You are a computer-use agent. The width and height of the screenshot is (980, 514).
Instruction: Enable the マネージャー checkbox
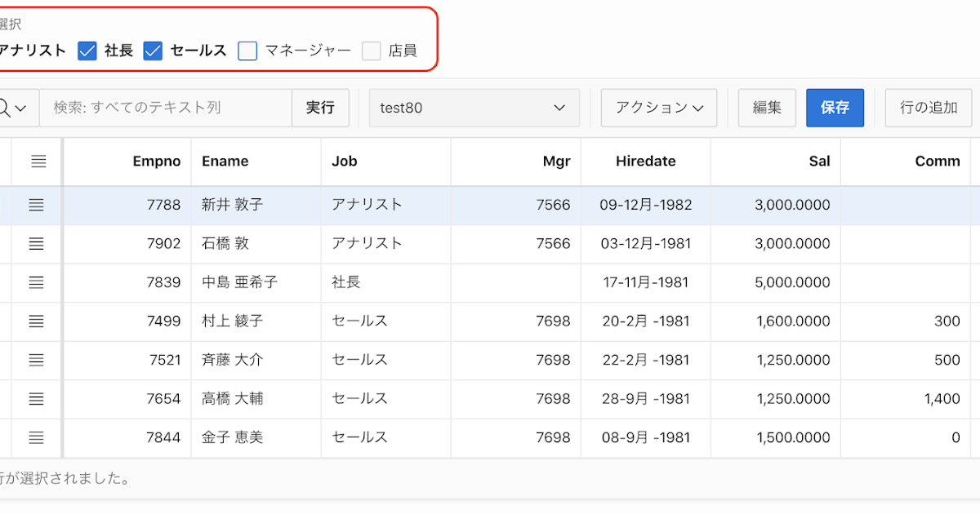[x=247, y=51]
